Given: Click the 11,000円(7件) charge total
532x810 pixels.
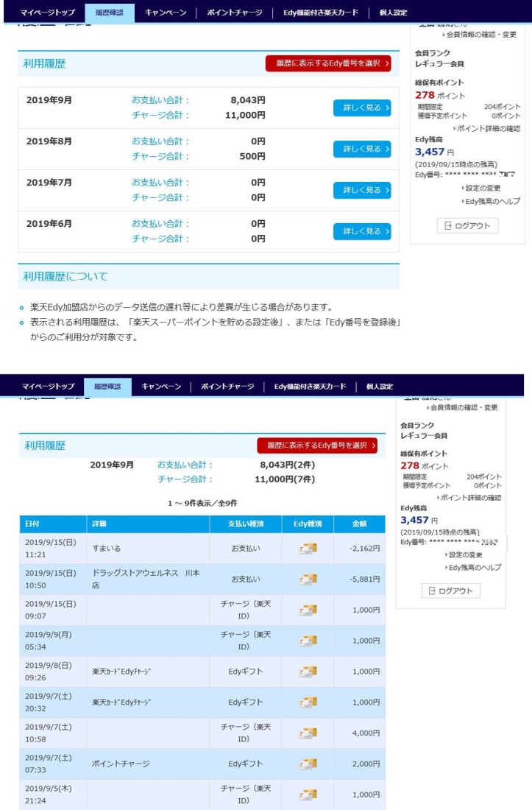Looking at the screenshot, I should tap(285, 479).
